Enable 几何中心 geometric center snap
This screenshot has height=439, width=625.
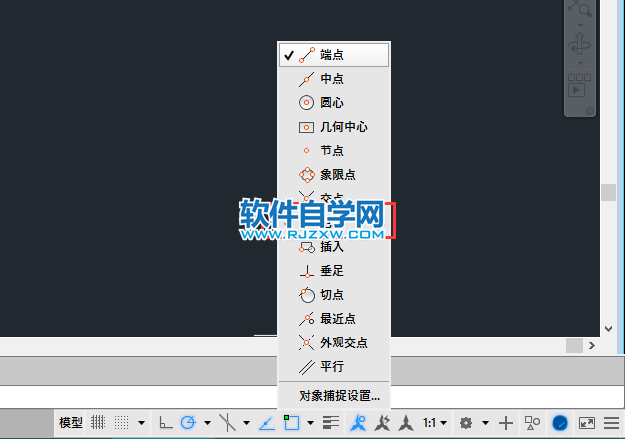334,127
